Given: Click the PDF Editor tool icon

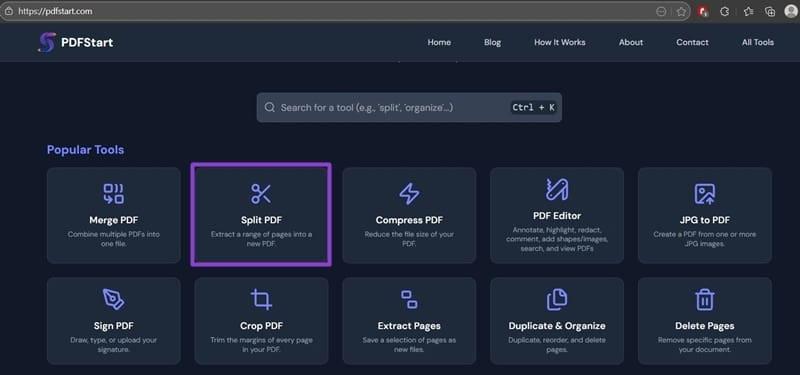Looking at the screenshot, I should click(x=557, y=190).
